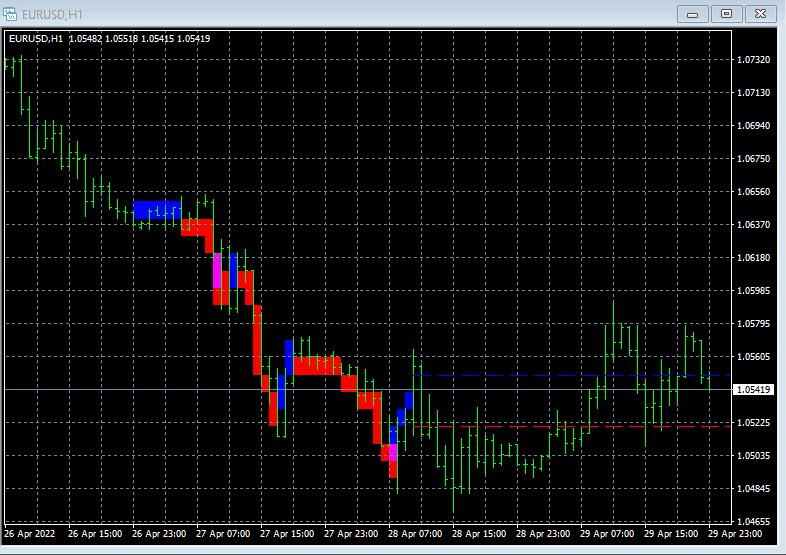This screenshot has width=786, height=555.
Task: Click price scale value 1.06370
Action: click(x=753, y=225)
